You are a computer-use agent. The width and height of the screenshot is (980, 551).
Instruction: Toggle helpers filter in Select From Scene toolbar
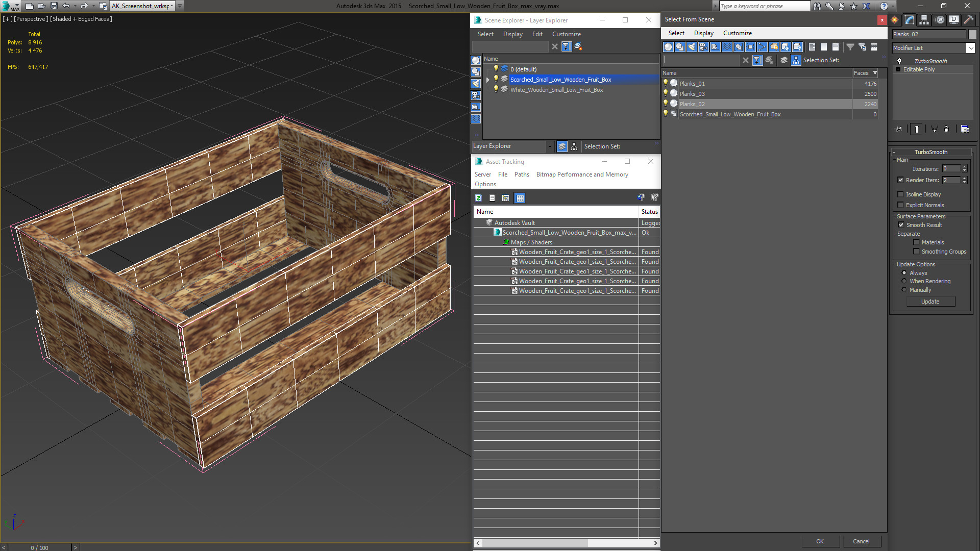point(715,47)
